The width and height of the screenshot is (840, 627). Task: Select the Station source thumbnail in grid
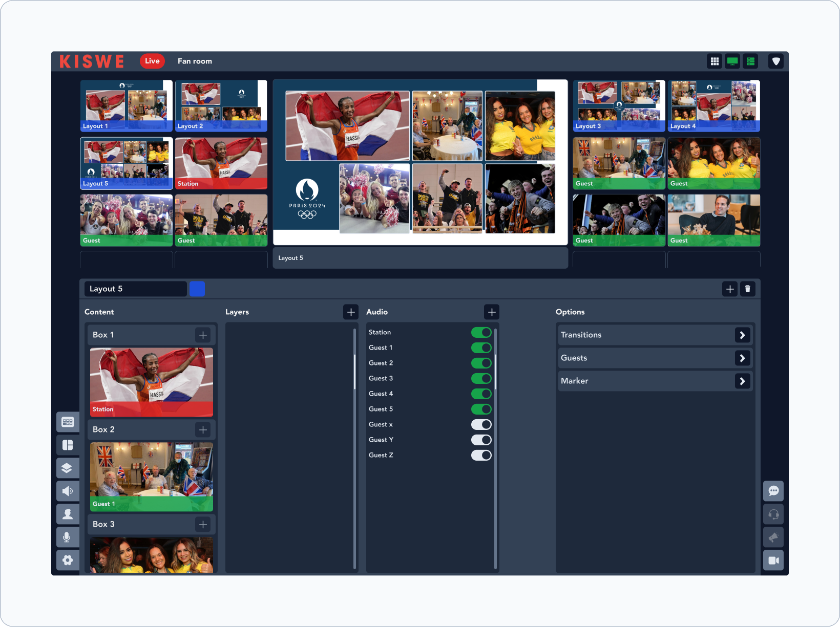click(221, 163)
